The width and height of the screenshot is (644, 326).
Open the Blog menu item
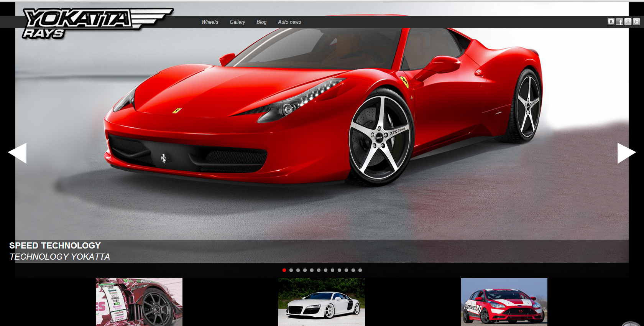pos(261,22)
